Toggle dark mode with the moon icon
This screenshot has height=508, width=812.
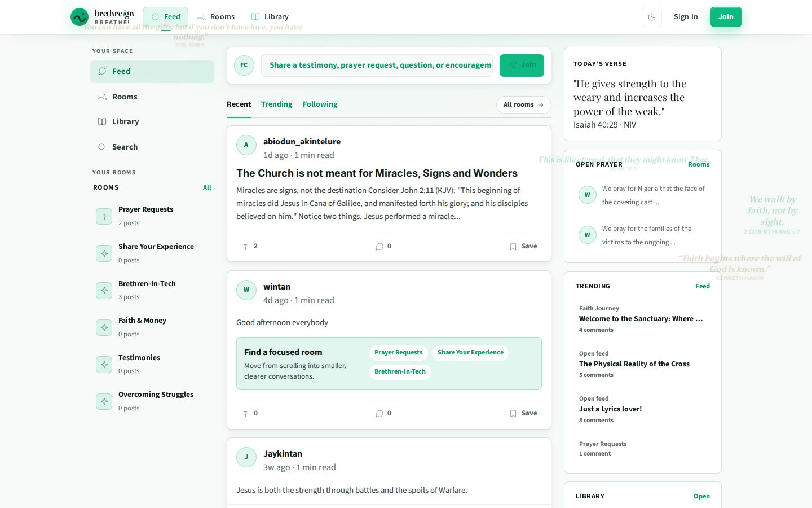point(652,17)
